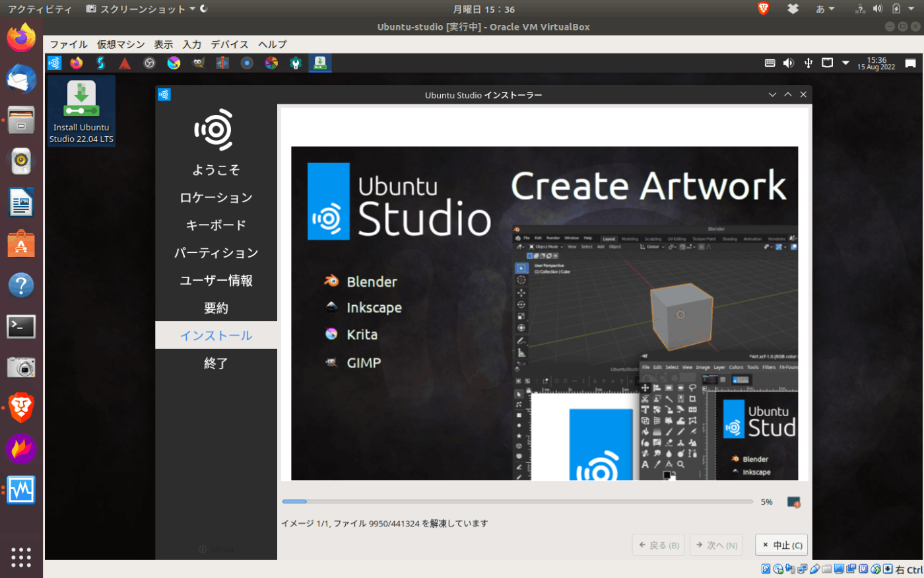Click the show desktop button in VM panel

(910, 63)
